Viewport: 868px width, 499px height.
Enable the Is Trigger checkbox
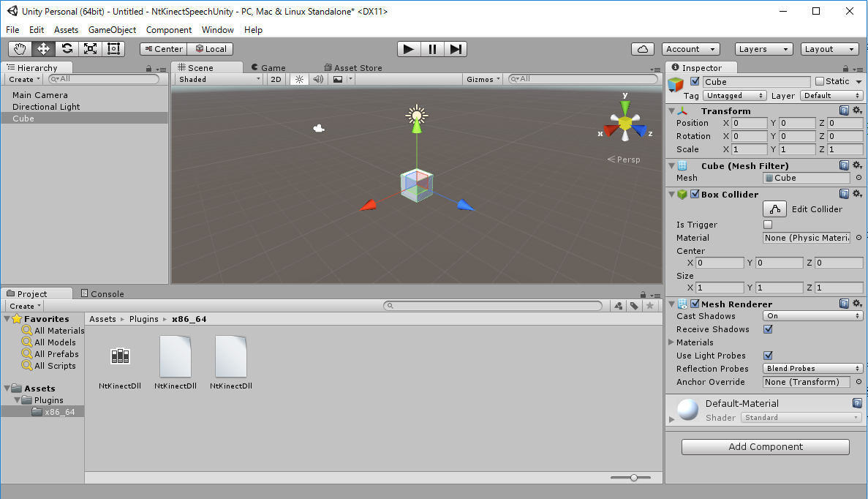[x=768, y=225]
